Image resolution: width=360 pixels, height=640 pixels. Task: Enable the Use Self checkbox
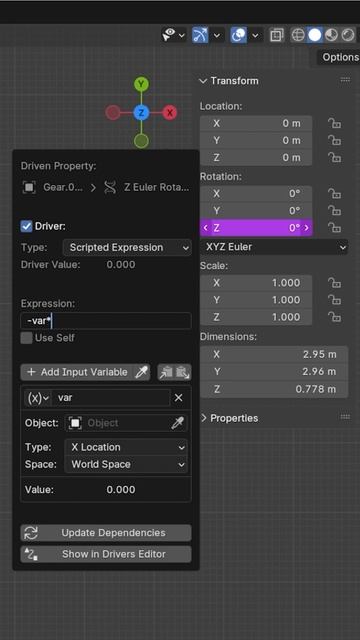pos(27,338)
